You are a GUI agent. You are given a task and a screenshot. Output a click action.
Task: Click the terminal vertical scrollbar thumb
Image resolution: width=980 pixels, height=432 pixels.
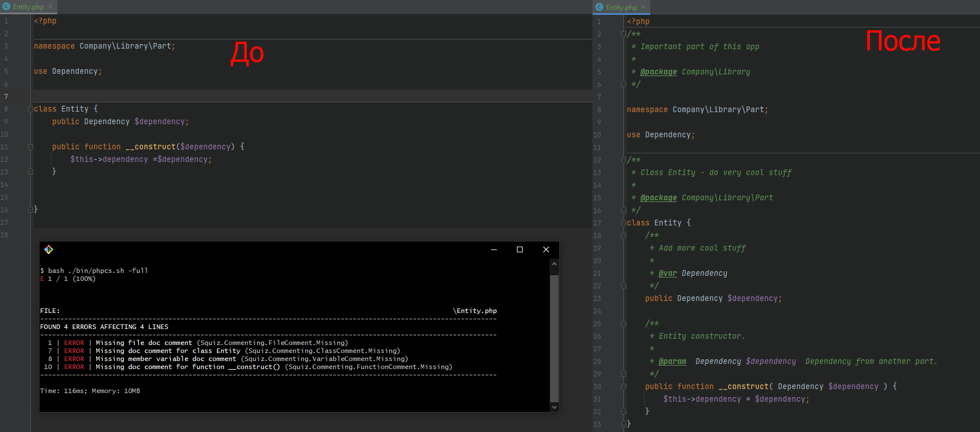[554, 338]
